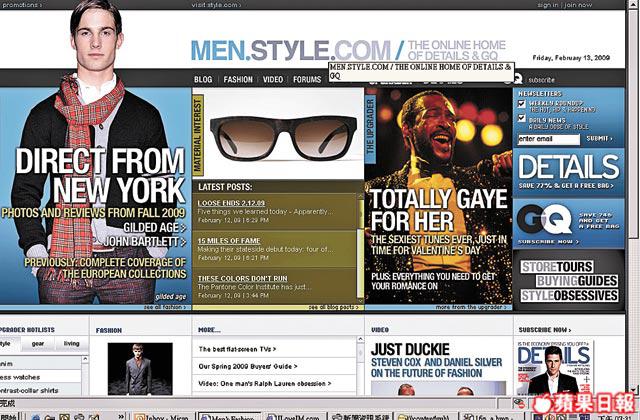640x420 pixels.
Task: Click the Internet Explorer quick launch icon
Action: pos(36,417)
